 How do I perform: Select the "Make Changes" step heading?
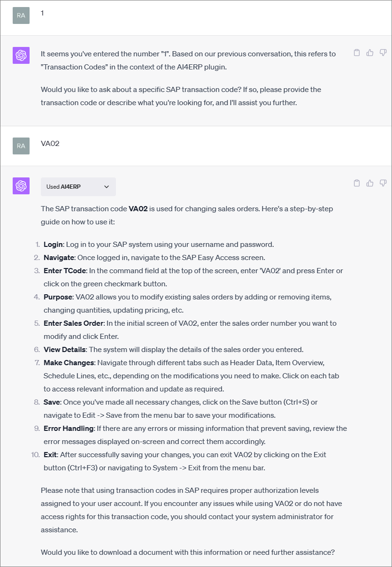pyautogui.click(x=69, y=363)
